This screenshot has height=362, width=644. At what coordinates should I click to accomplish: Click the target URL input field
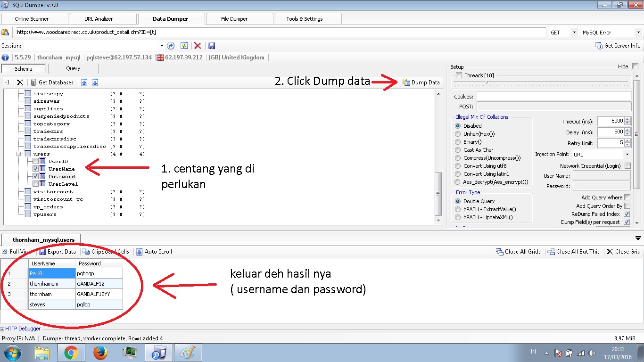click(x=280, y=33)
